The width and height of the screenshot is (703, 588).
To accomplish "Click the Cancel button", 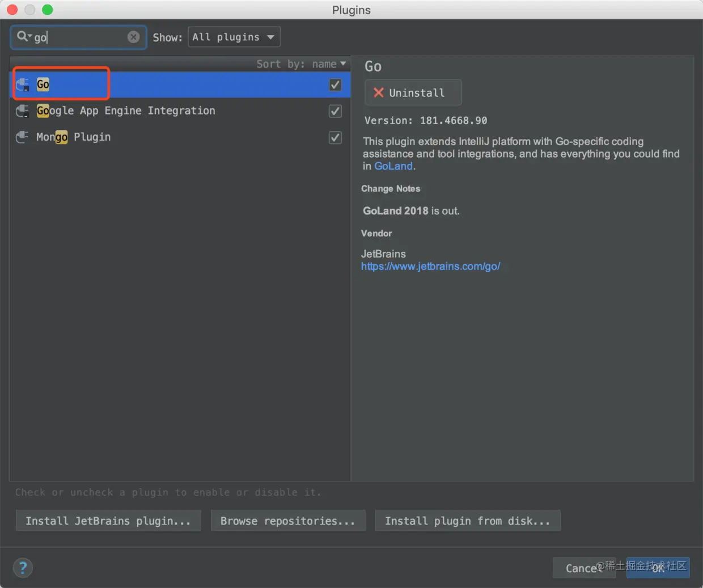I will [x=584, y=568].
